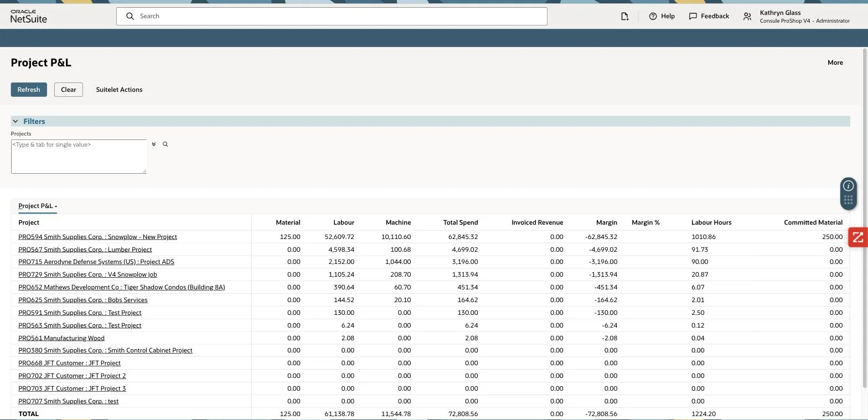Open the More menu
868x420 pixels.
tap(835, 63)
